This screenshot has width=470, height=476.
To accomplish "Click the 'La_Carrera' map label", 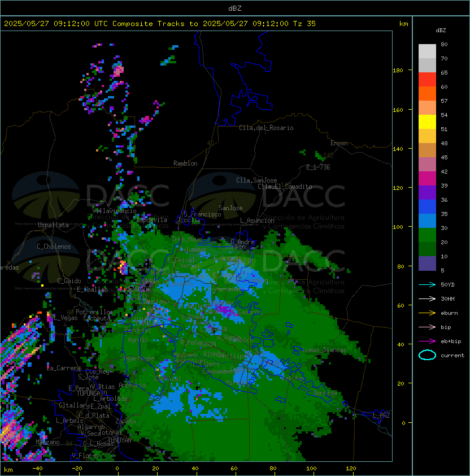I will pos(64,368).
